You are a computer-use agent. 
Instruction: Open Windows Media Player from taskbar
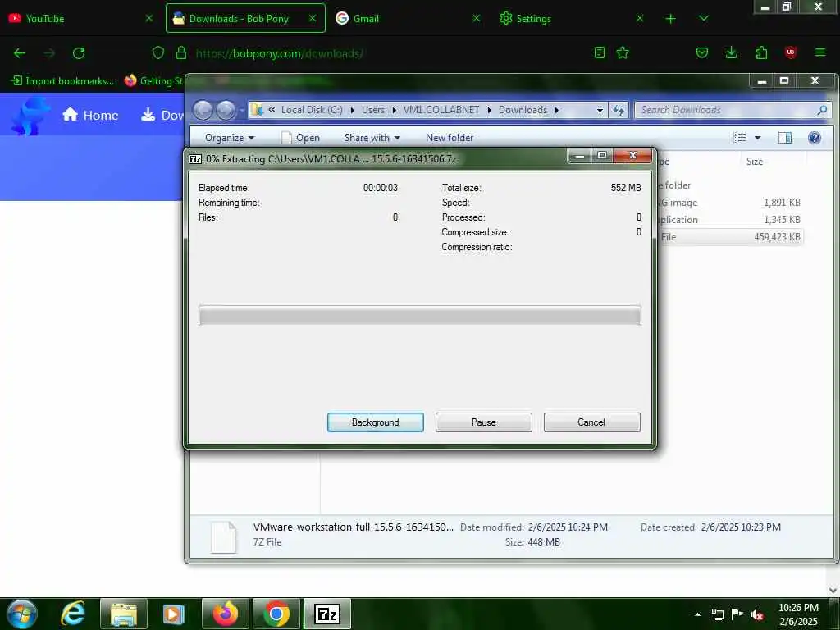(x=173, y=614)
